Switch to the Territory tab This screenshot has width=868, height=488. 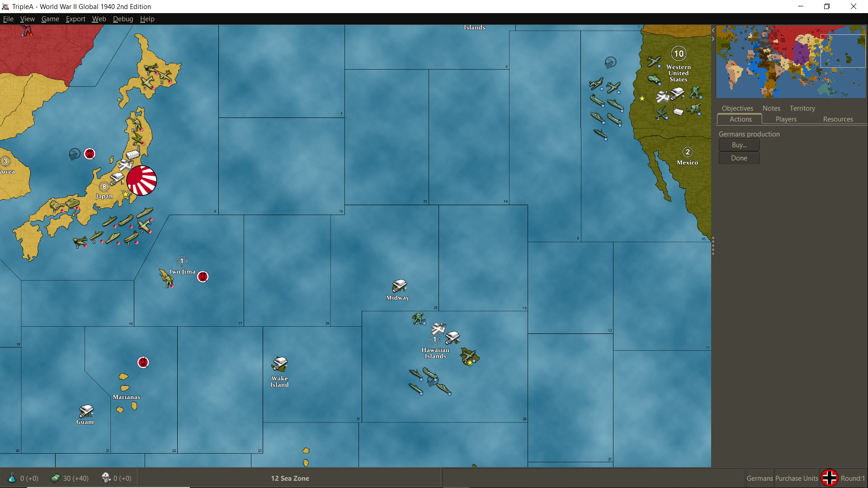coord(802,108)
